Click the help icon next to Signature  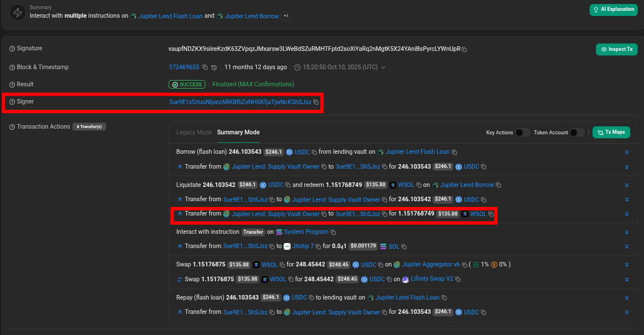point(12,49)
